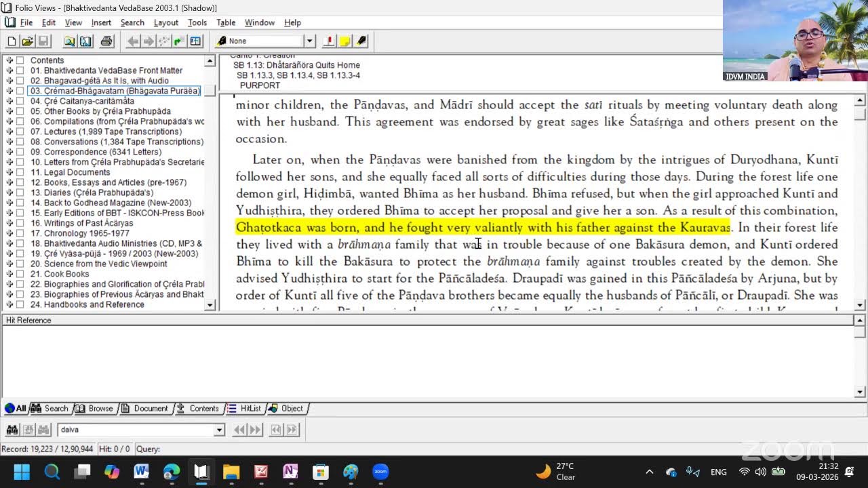868x488 pixels.
Task: Expand the 03. Çrémad-Bhägavatam tree node
Action: click(9, 91)
